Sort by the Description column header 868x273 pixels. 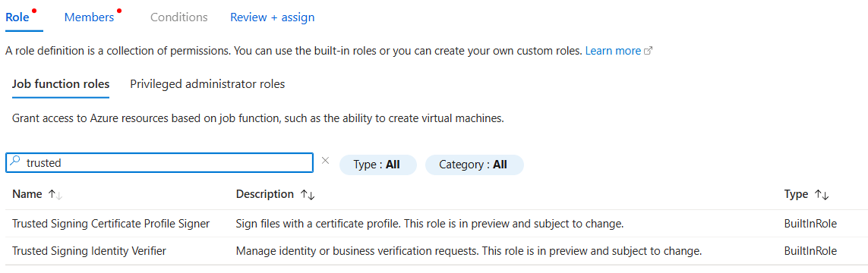[264, 194]
